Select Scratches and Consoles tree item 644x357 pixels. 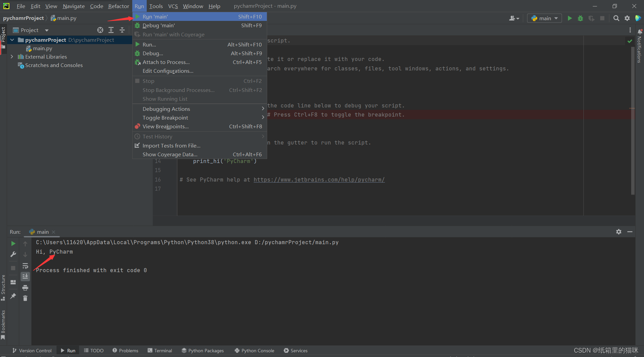click(54, 65)
